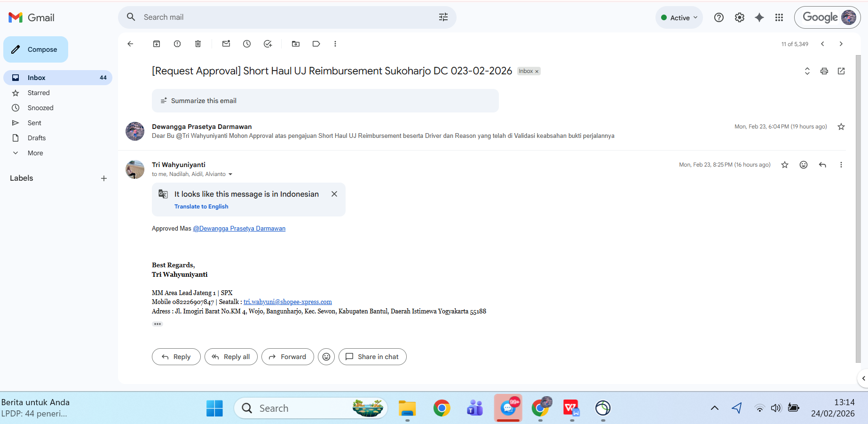Share this email in chat
This screenshot has height=424, width=868.
point(372,357)
